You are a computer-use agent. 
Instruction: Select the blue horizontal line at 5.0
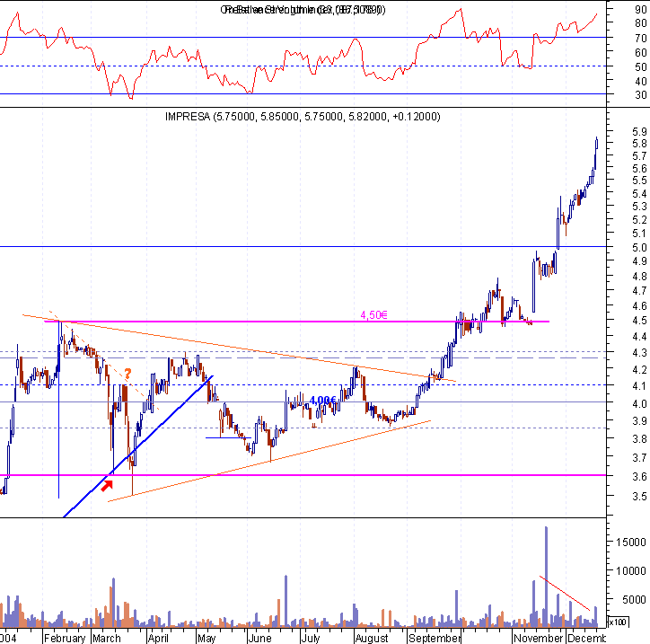pyautogui.click(x=303, y=247)
